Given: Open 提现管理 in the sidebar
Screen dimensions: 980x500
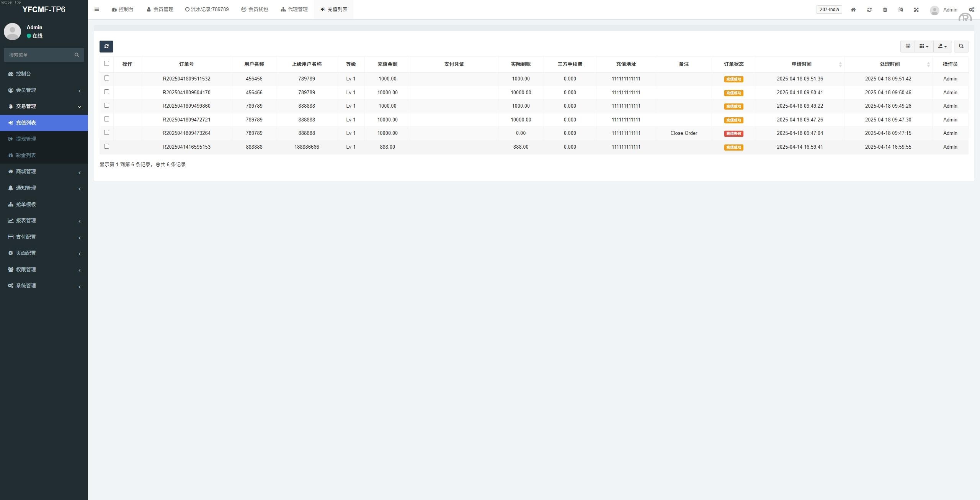Looking at the screenshot, I should 26,139.
